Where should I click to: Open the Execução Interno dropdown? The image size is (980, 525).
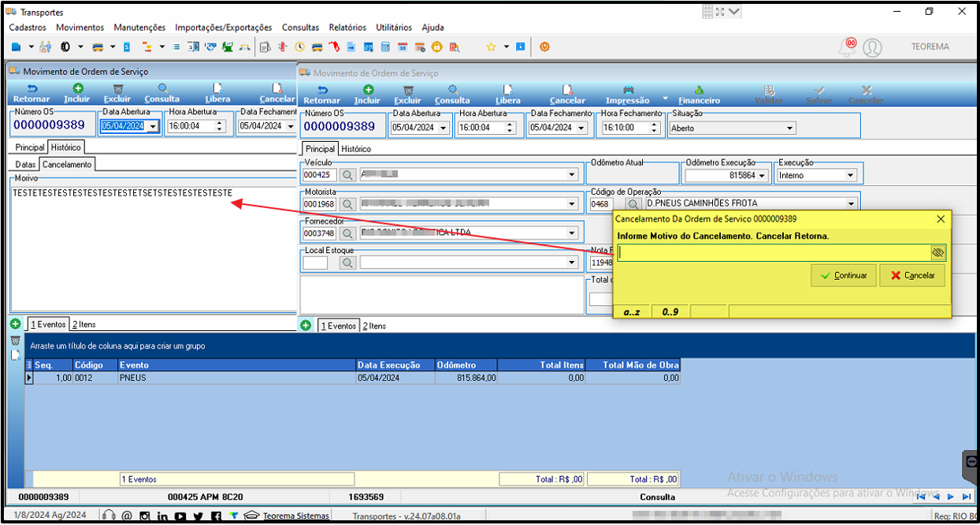[850, 175]
